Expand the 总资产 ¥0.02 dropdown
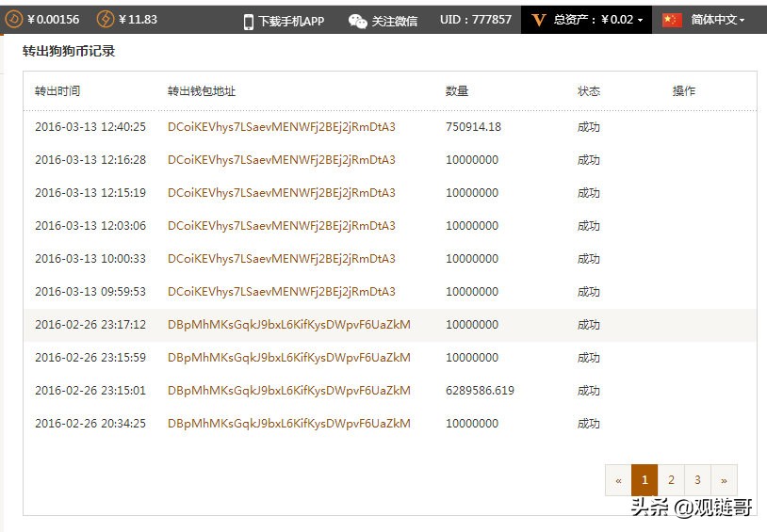The image size is (767, 532). pyautogui.click(x=586, y=20)
